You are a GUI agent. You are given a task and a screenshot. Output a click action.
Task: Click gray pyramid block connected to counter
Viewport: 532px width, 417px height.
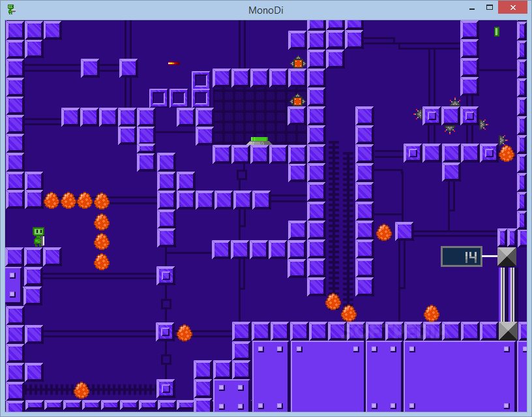507,256
